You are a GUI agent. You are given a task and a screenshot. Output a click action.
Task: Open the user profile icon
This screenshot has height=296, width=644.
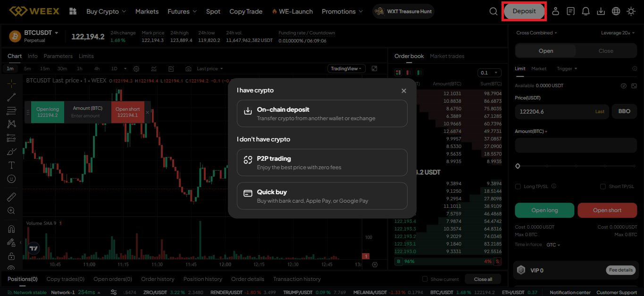click(555, 11)
